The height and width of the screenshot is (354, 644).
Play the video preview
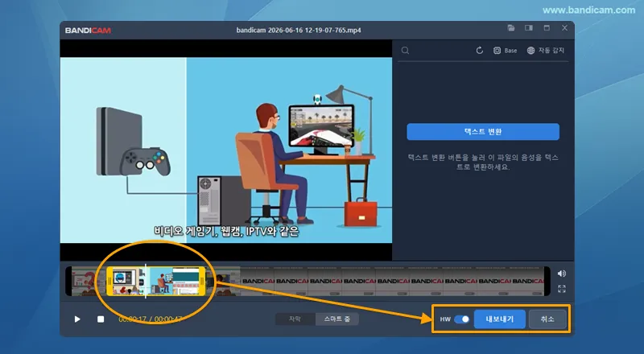pos(77,319)
